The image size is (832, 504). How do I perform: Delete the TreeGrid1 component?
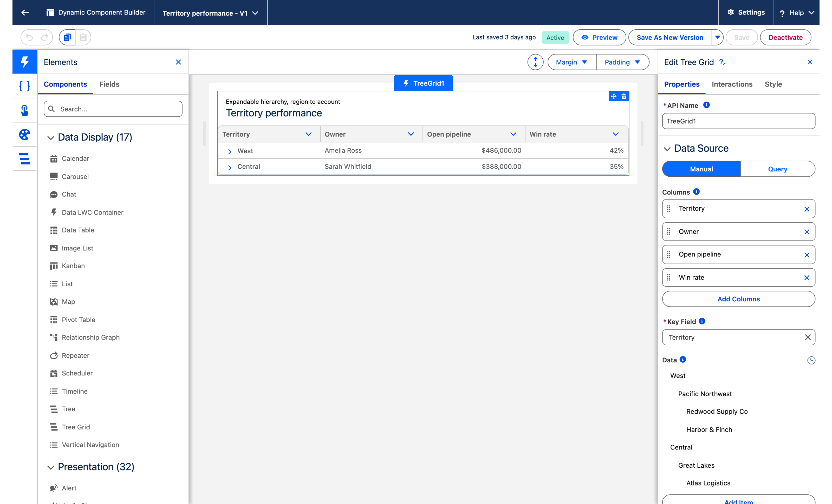coord(624,96)
